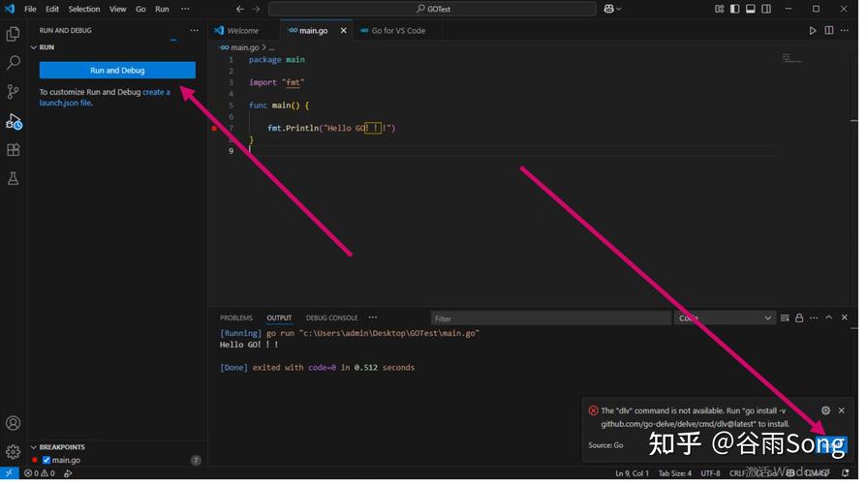Open Manage gear in activity bar

pyautogui.click(x=13, y=451)
